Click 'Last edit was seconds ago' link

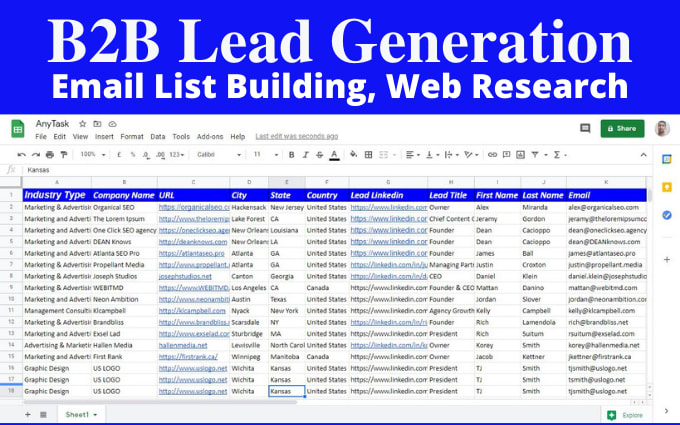click(297, 137)
